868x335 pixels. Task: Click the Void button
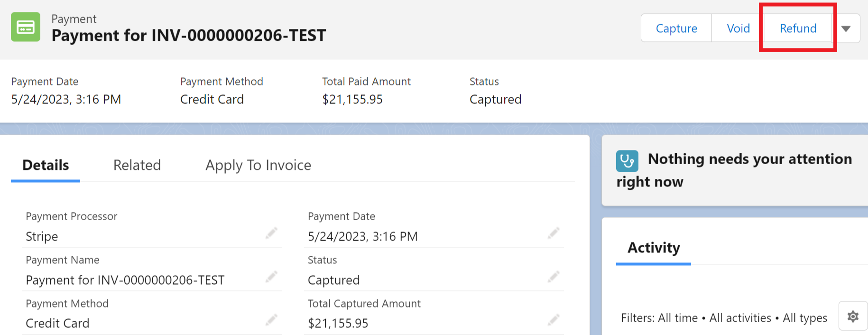[x=738, y=28]
